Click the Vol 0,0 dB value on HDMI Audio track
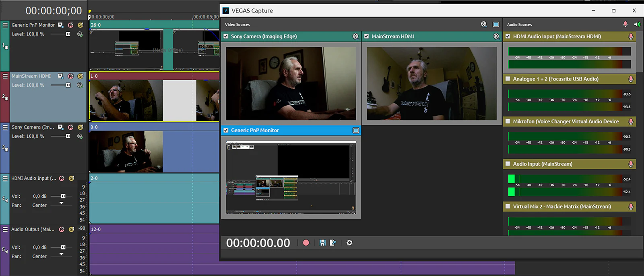This screenshot has width=644, height=276. click(x=40, y=196)
